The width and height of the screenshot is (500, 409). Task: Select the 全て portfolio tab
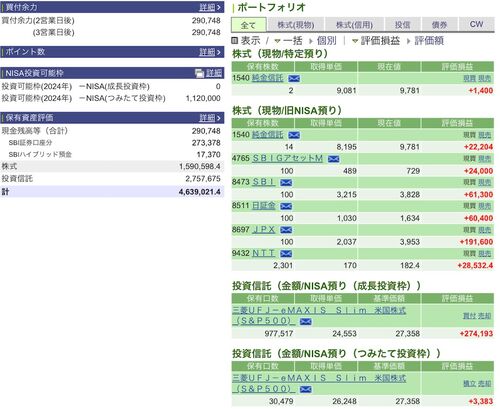pos(249,25)
